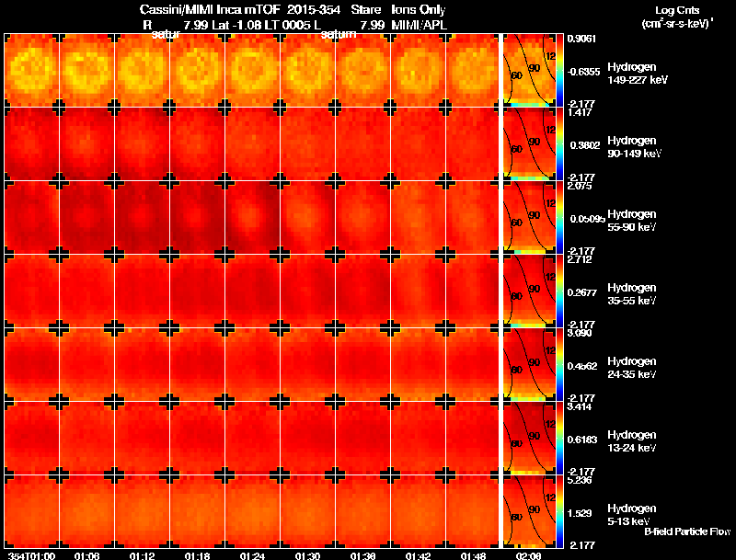This screenshot has height=560, width=736.
Task: Click the 'Hydrogen 24-35 keV' row label
Action: tap(632, 368)
